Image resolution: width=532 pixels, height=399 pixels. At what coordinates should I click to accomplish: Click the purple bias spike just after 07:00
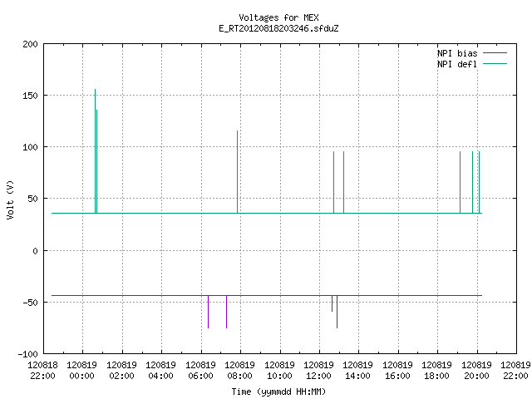tap(226, 312)
